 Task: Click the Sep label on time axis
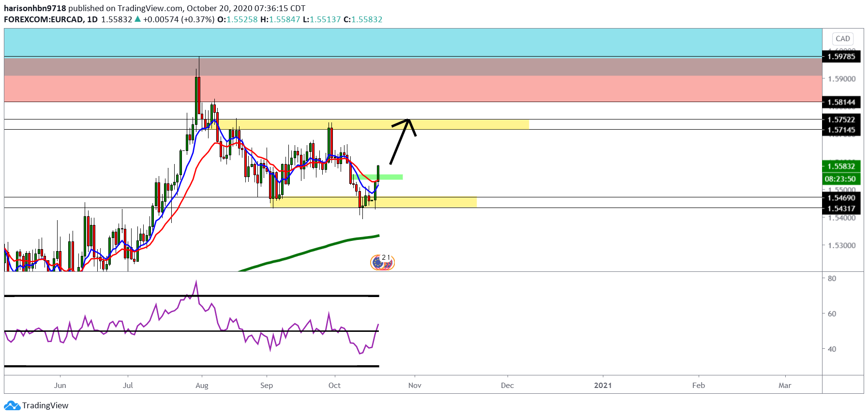tap(267, 386)
